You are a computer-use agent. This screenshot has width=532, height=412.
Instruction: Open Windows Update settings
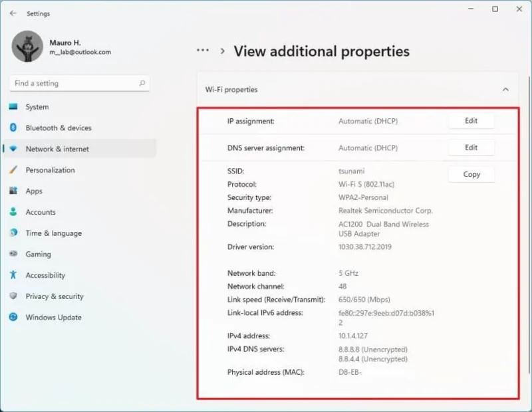80,318
